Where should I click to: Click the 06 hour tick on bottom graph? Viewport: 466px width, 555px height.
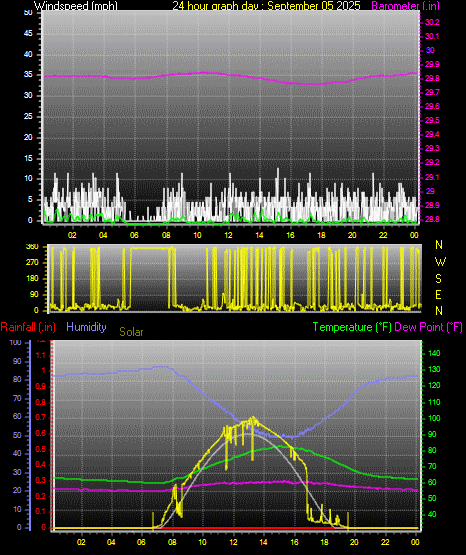click(141, 542)
